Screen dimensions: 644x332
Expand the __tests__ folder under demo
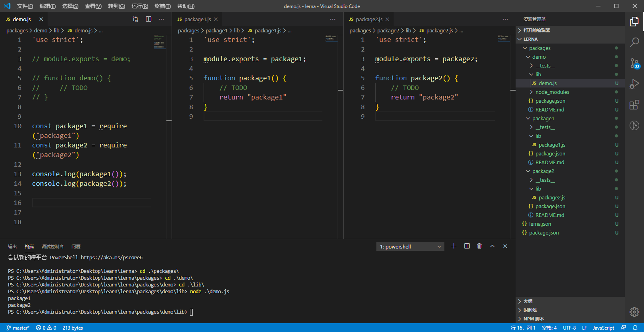tap(570, 66)
